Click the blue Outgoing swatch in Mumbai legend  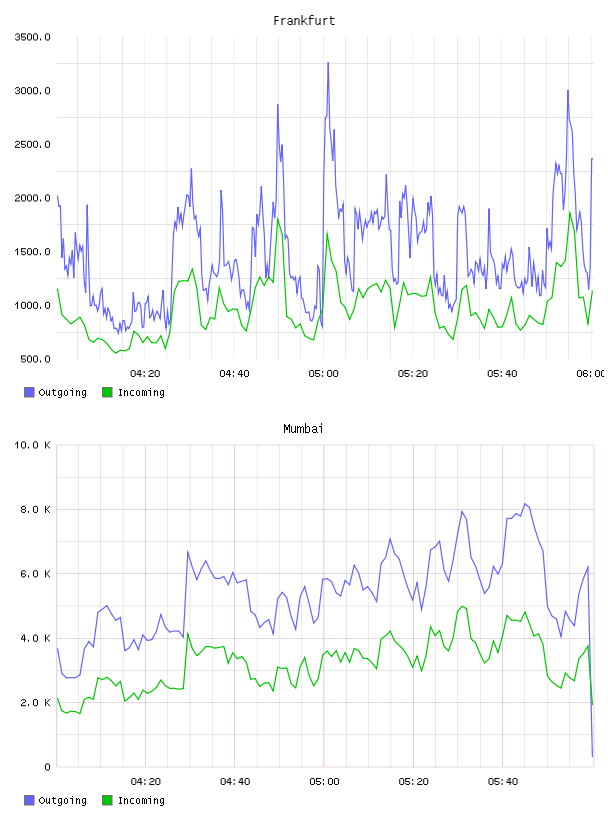tap(29, 800)
